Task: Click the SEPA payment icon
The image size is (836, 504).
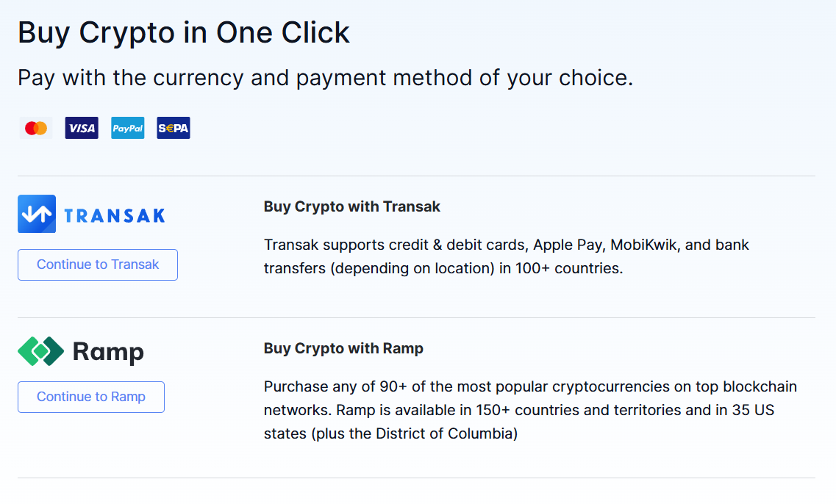Action: coord(174,129)
